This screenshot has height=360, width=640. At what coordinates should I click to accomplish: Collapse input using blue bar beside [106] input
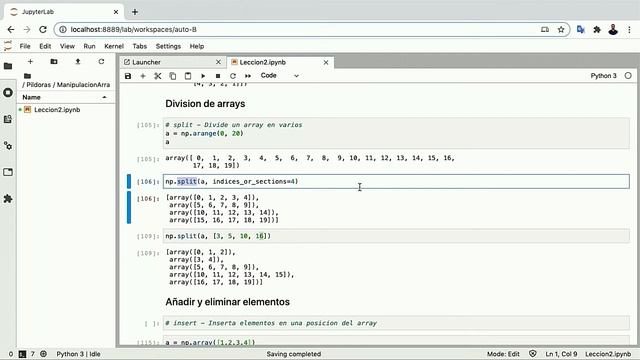click(x=129, y=182)
